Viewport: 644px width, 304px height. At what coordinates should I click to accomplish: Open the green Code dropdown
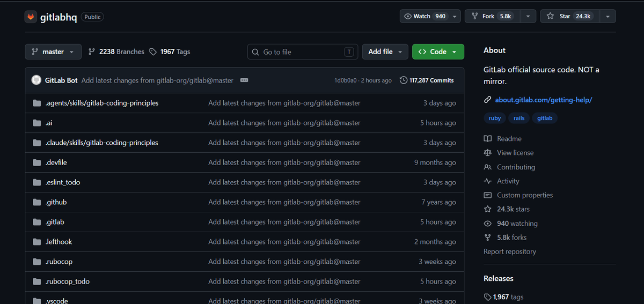click(438, 51)
